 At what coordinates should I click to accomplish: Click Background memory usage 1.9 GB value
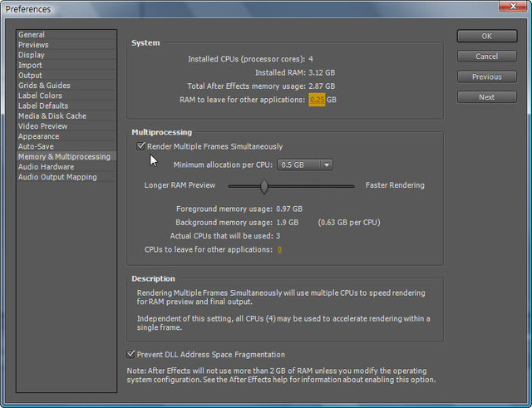pyautogui.click(x=287, y=223)
